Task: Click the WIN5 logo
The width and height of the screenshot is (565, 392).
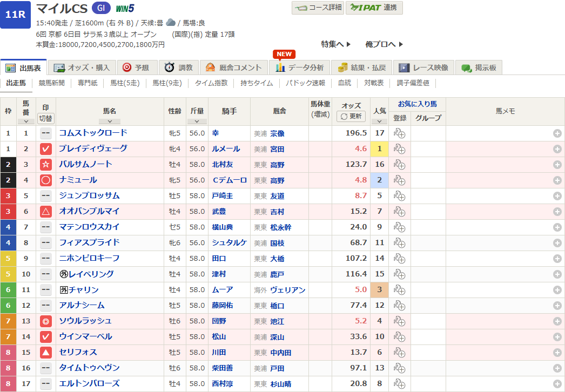Action: point(125,8)
